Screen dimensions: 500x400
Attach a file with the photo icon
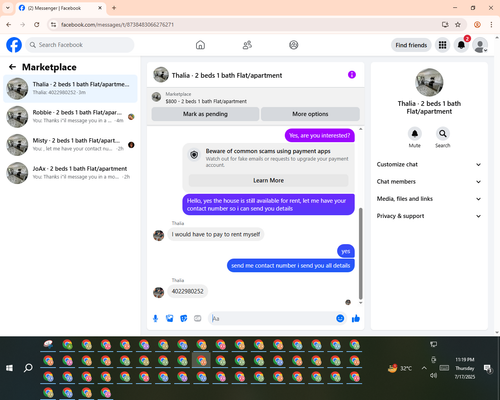170,319
